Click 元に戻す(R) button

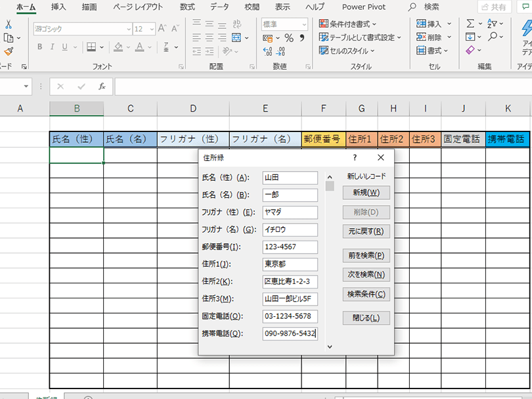point(366,231)
